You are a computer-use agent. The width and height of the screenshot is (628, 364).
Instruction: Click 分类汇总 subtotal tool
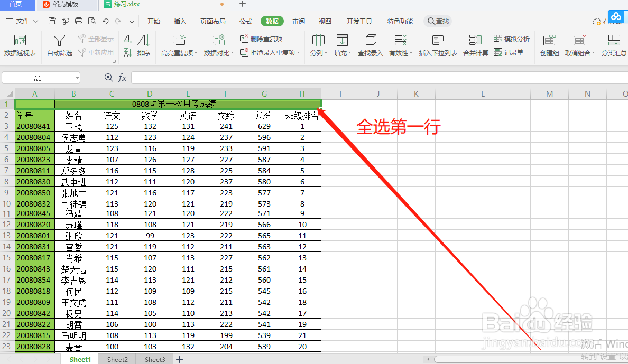pos(614,45)
